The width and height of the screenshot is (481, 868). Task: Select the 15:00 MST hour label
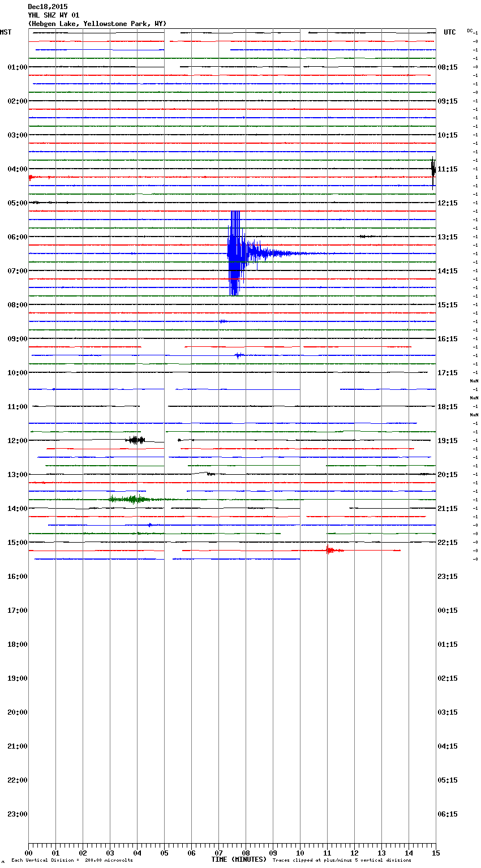click(18, 543)
